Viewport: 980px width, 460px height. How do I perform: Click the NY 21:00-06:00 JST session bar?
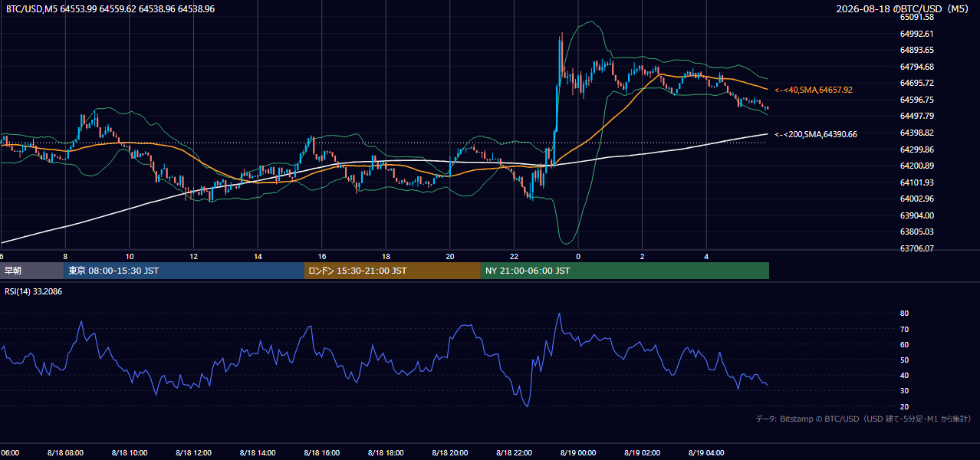(625, 271)
